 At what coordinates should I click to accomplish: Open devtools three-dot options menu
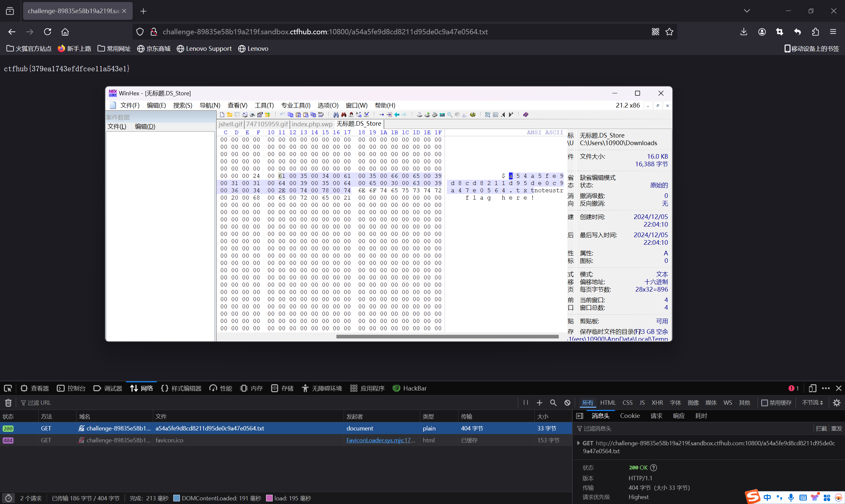826,388
